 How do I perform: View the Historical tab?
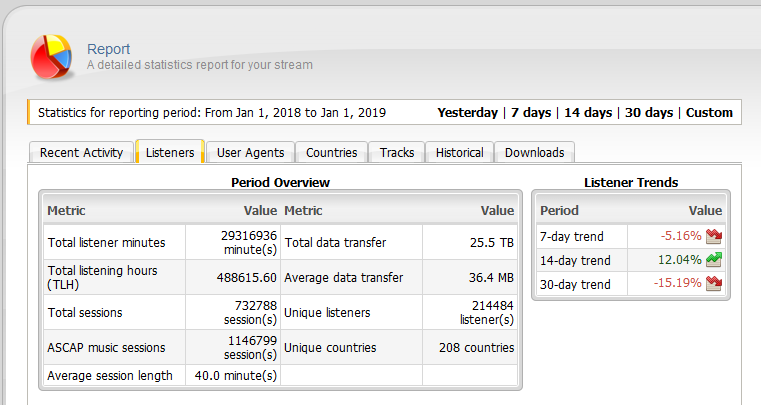click(460, 152)
